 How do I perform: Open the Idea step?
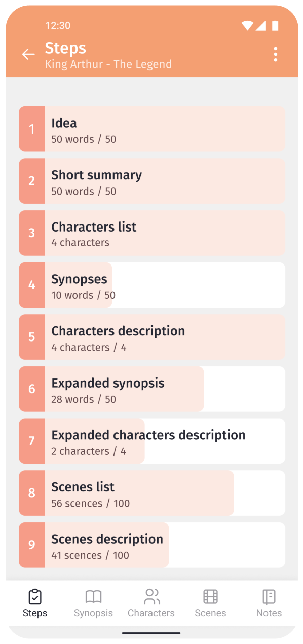[x=152, y=129]
